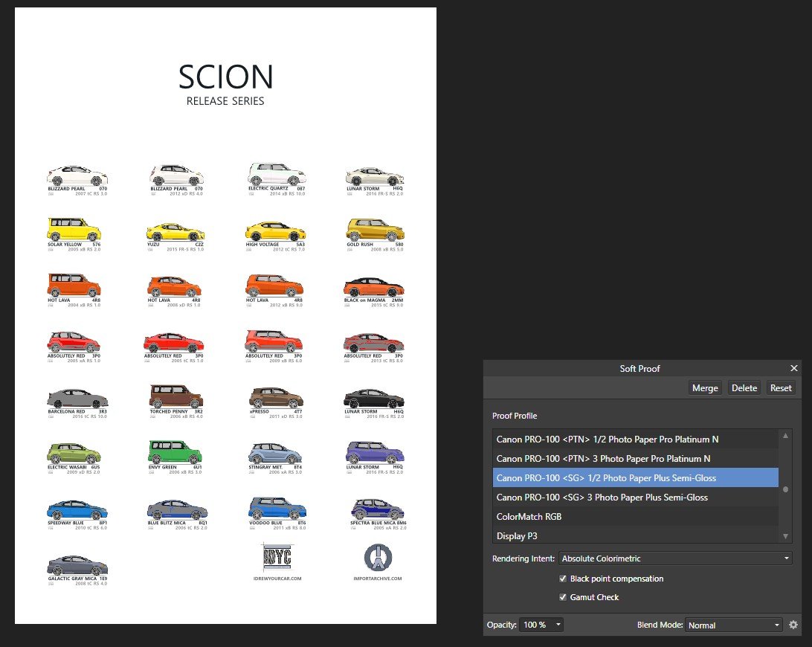Click the Merge button

[705, 388]
